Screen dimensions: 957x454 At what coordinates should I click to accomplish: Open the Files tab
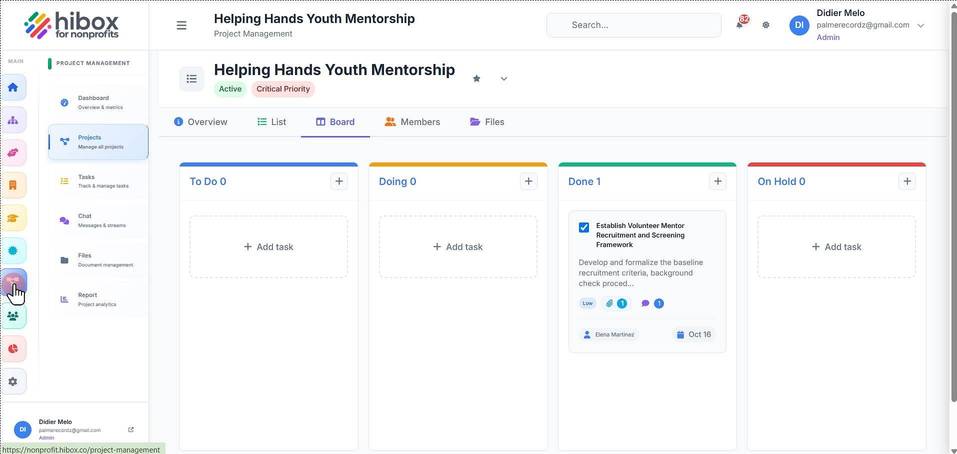click(x=487, y=122)
